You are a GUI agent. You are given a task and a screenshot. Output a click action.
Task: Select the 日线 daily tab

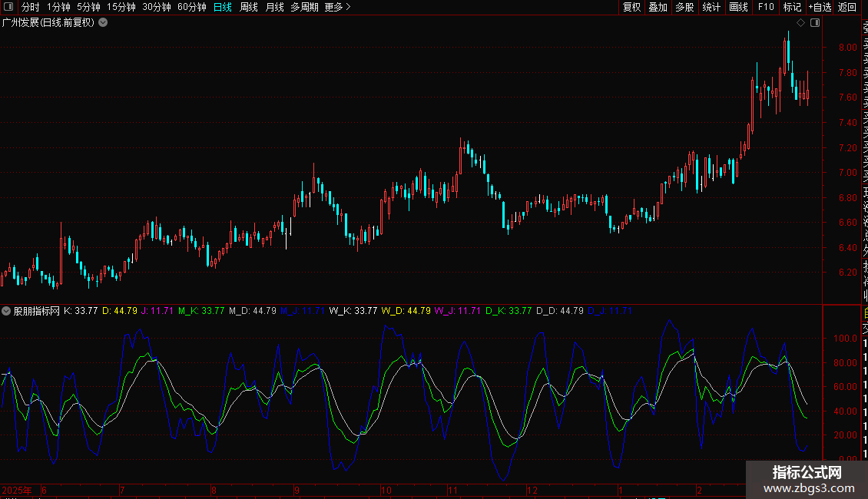pos(223,7)
